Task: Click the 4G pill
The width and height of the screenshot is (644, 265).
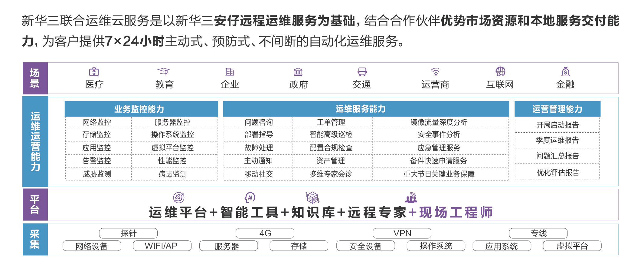Action: tap(265, 233)
